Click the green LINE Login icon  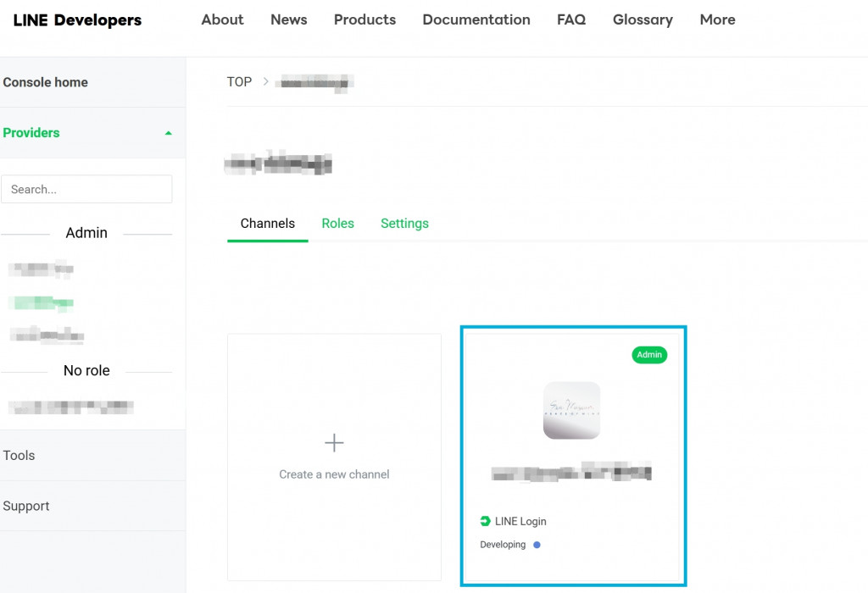click(x=485, y=521)
